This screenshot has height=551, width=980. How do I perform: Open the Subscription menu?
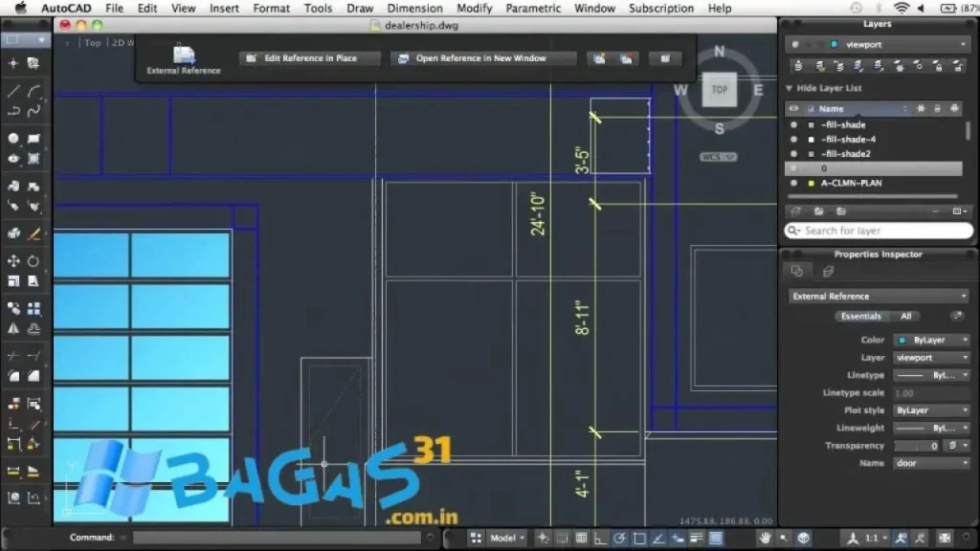661,8
